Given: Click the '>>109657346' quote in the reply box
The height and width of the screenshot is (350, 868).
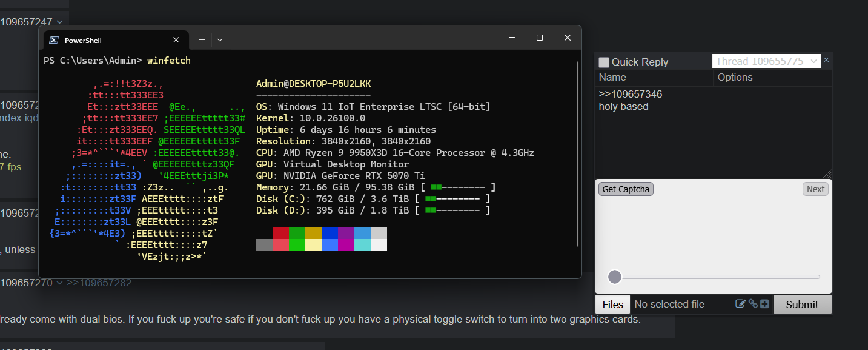Looking at the screenshot, I should pos(631,95).
